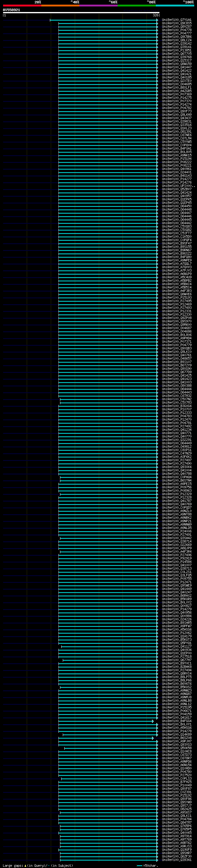Click the AV558921 query name label
The width and height of the screenshot is (197, 868).
11,10
